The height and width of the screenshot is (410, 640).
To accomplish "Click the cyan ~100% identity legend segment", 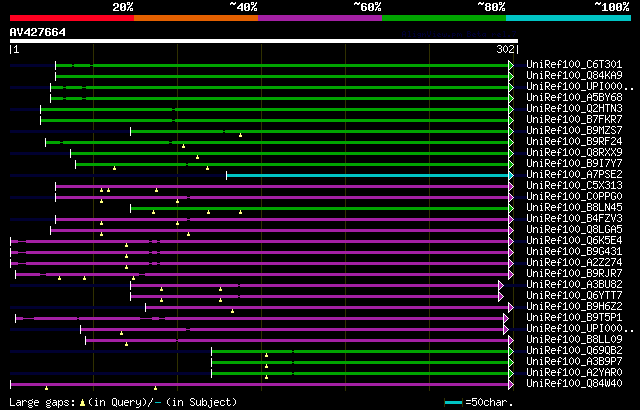I will click(x=569, y=18).
